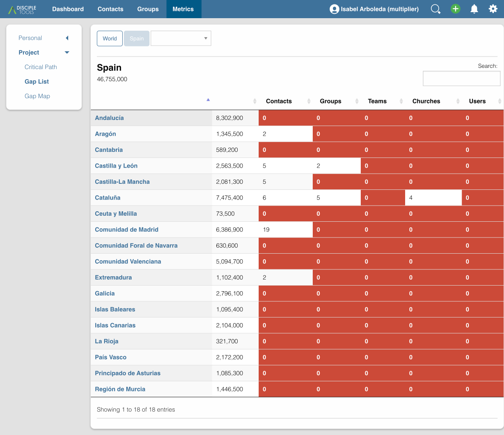Open Isabel Arboleda profile link

pyautogui.click(x=380, y=9)
